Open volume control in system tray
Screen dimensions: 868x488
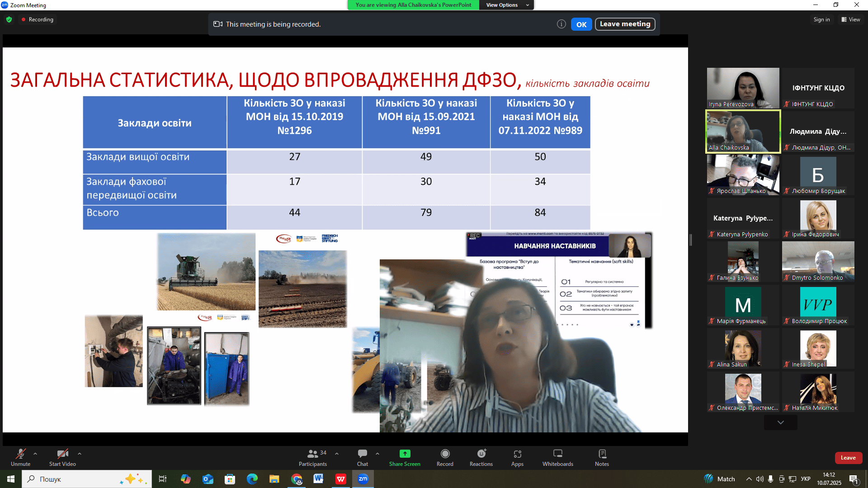760,479
